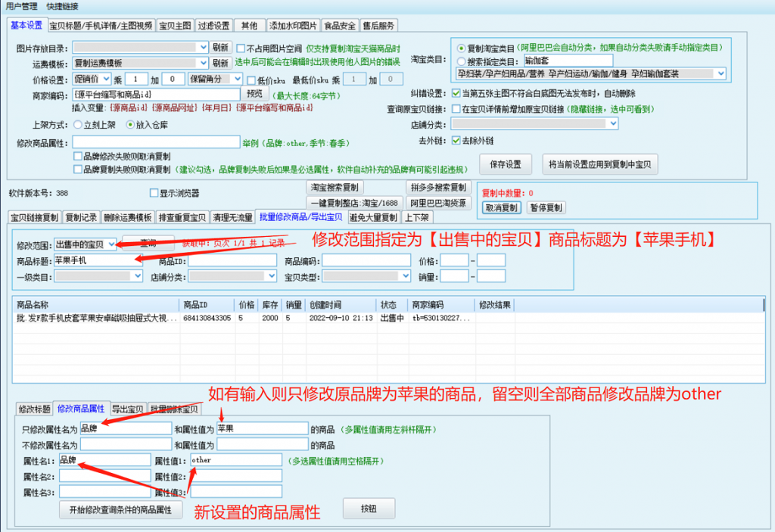Click the 商品ID input field
The image size is (775, 532).
click(232, 260)
